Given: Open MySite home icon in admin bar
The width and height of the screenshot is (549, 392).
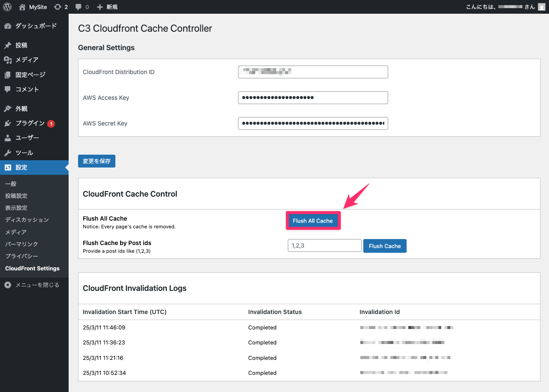Looking at the screenshot, I should (22, 7).
